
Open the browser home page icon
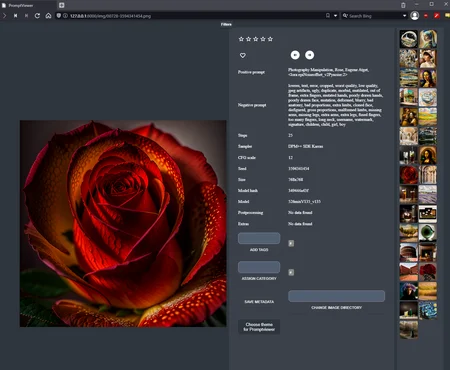pos(48,16)
